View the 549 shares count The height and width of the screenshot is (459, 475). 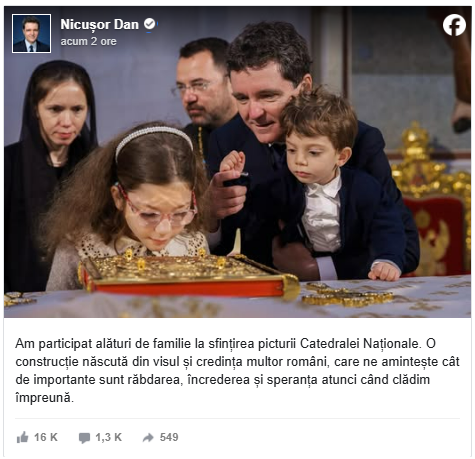[169, 437]
